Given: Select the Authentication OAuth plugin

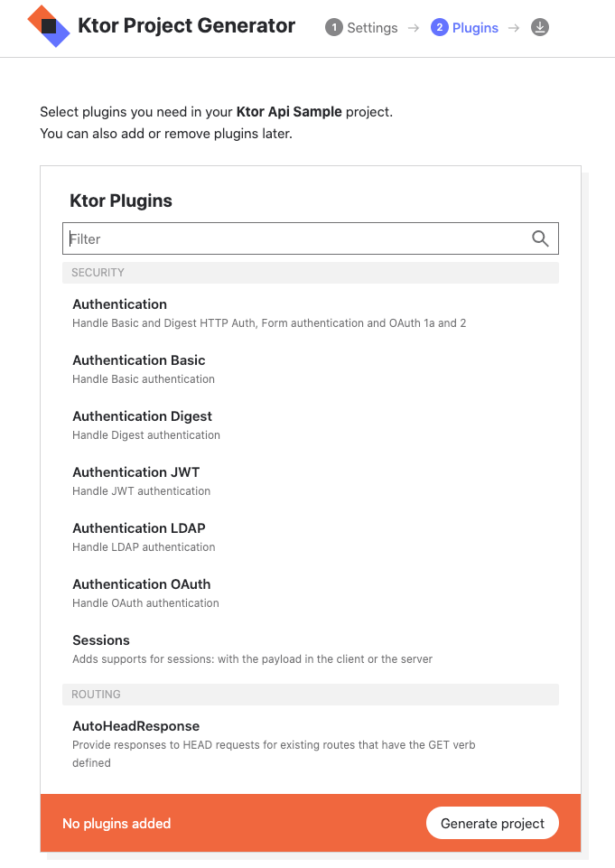Looking at the screenshot, I should 142,584.
